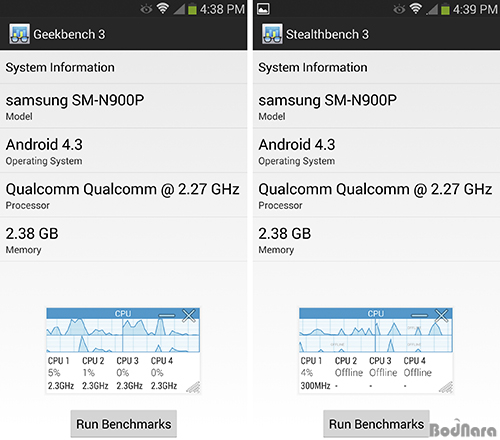Close the CPU widget on Geekbench screen
The image size is (500, 440).
[x=189, y=315]
